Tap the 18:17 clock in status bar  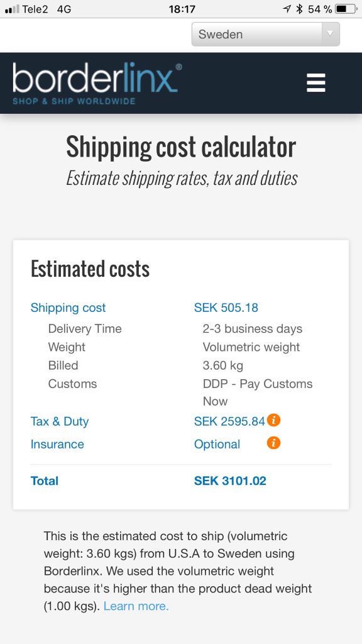(x=182, y=9)
